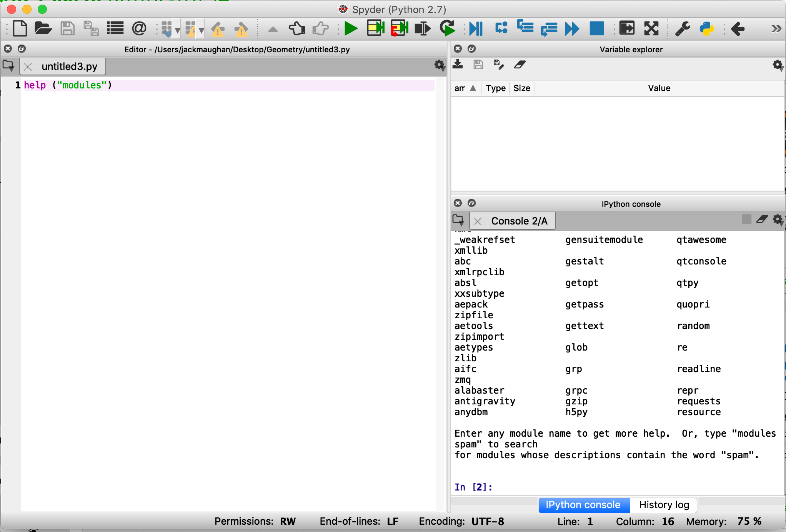Click the In [2] console prompt line
The height and width of the screenshot is (532, 786).
click(473, 487)
